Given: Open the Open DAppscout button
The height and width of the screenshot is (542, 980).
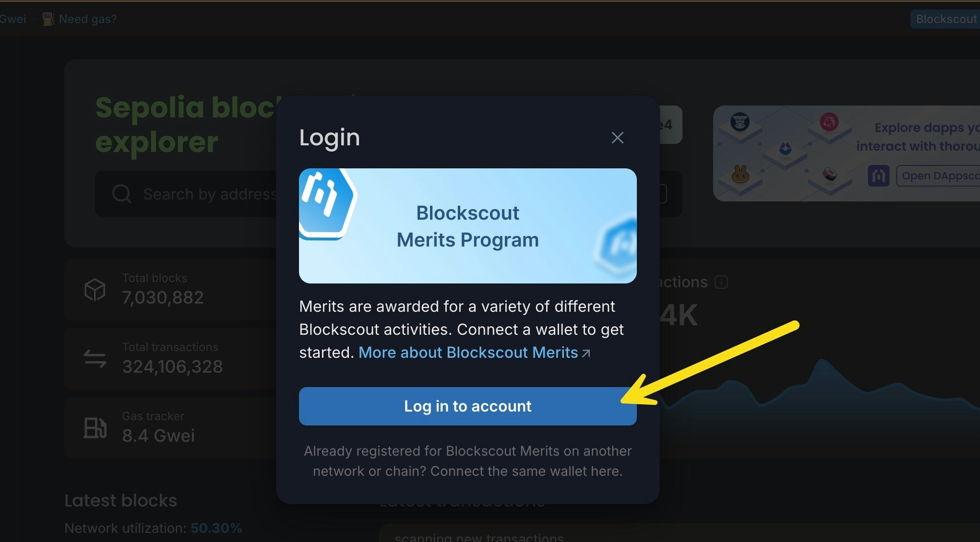Looking at the screenshot, I should [938, 176].
